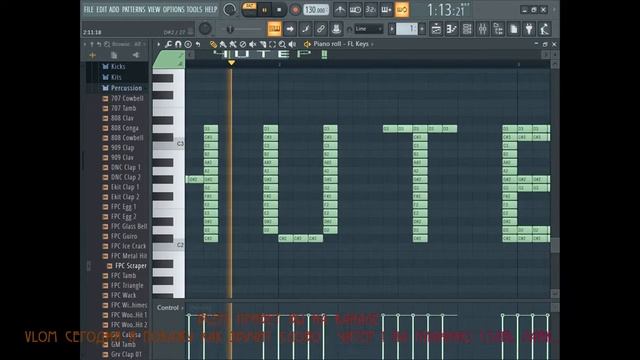Screen dimensions: 640x360
Task: Add new pattern with plus button
Action: pyautogui.click(x=422, y=29)
